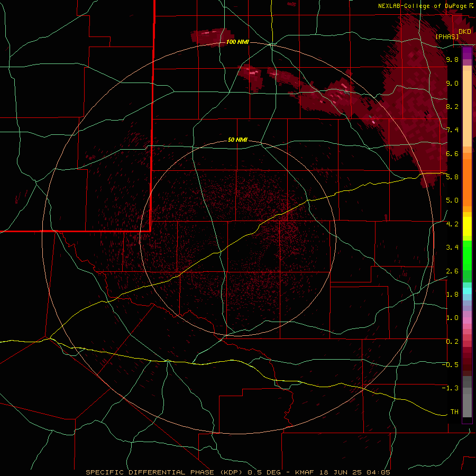Pick the dark maroon band near -0.5
476x476 pixels.
click(x=467, y=364)
